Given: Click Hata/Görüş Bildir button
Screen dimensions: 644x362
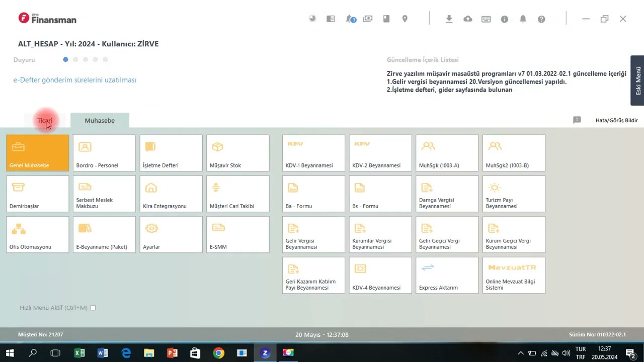Looking at the screenshot, I should pos(616,120).
